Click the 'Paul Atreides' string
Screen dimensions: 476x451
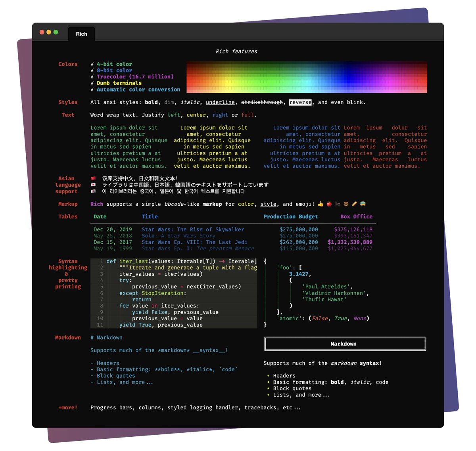point(326,287)
